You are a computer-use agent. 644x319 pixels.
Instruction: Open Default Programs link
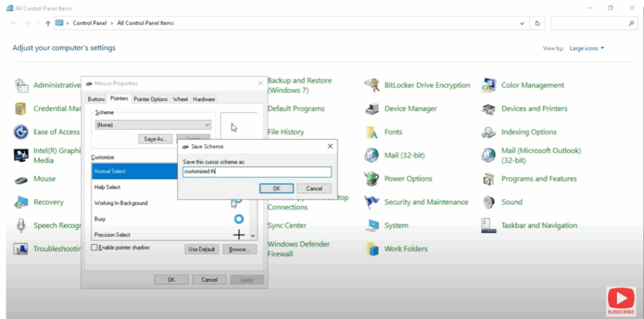(296, 109)
